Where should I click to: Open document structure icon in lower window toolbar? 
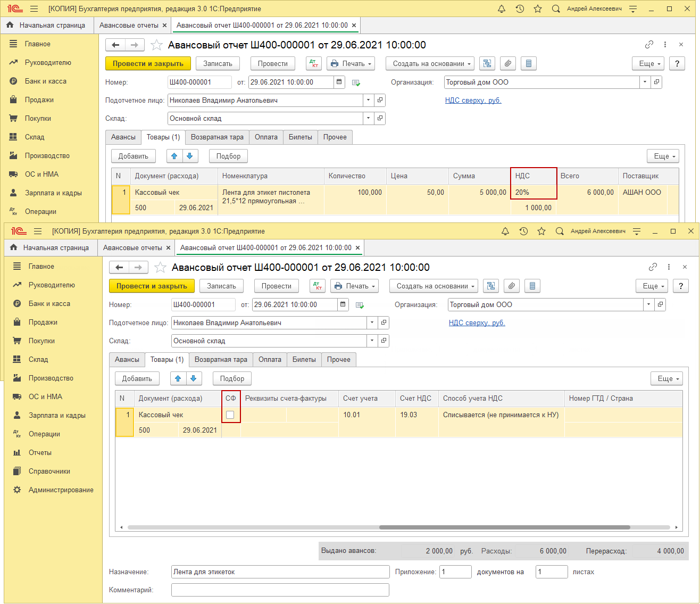click(491, 286)
